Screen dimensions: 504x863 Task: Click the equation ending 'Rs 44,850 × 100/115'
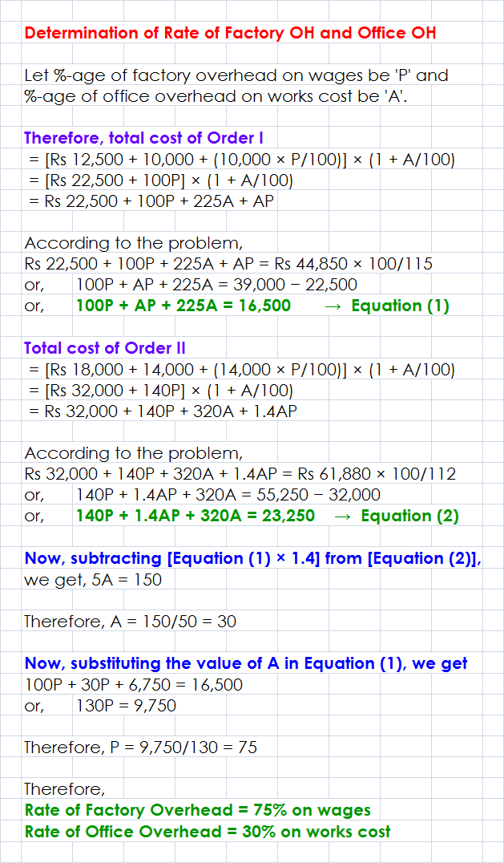click(x=228, y=264)
